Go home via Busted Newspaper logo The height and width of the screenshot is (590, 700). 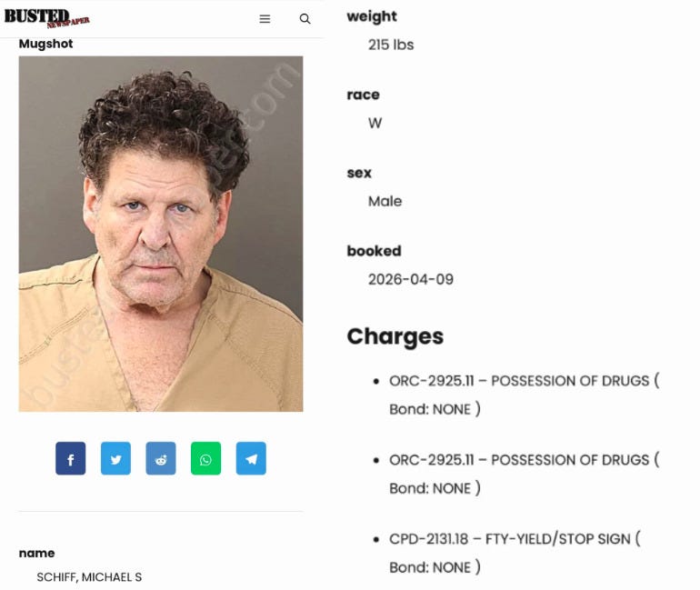click(x=47, y=18)
